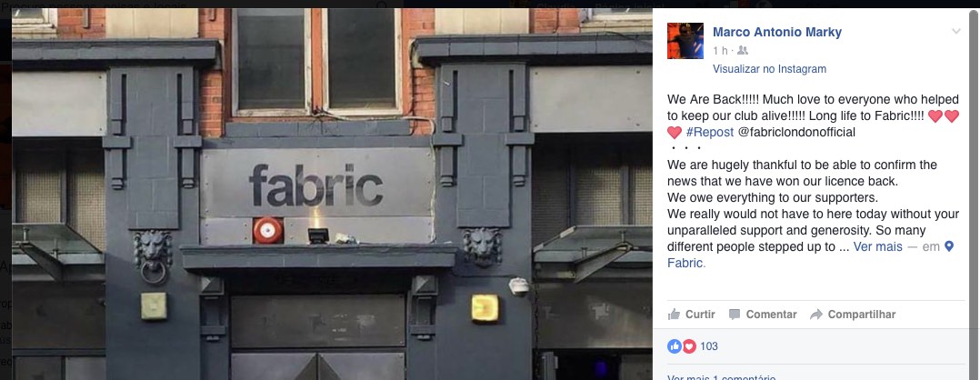980x380 pixels.
Task: Click the Compartilhar share arrow icon
Action: coord(816,315)
